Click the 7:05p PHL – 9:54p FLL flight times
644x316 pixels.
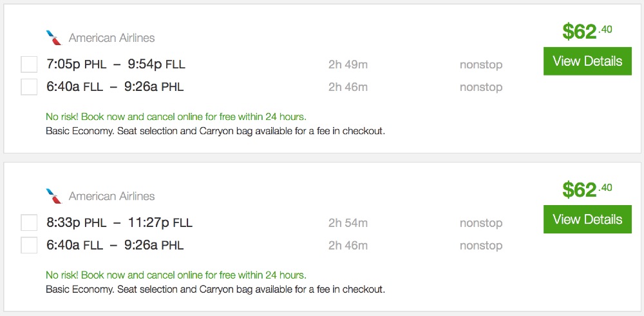(x=116, y=64)
